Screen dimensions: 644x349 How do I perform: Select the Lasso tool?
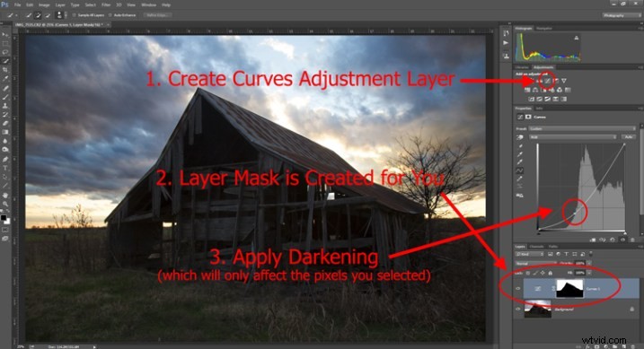coord(4,52)
